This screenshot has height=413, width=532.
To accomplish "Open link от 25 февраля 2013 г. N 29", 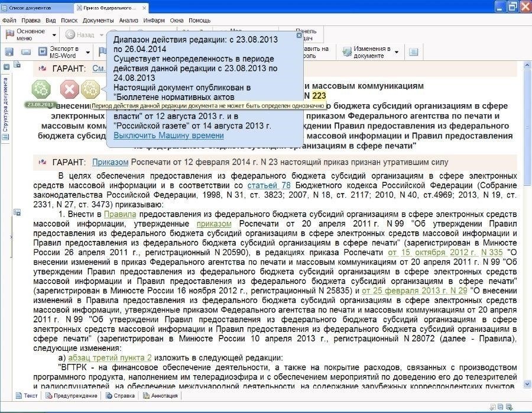I will click(x=414, y=291).
